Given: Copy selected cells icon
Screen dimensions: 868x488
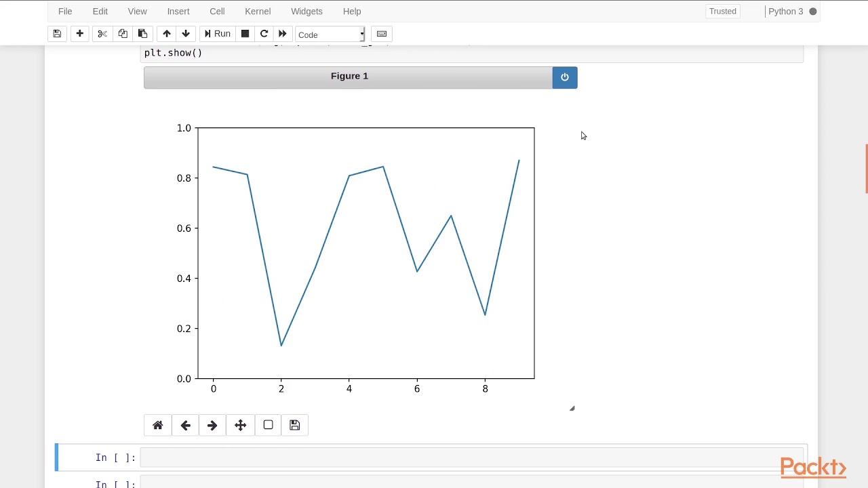Looking at the screenshot, I should 123,34.
